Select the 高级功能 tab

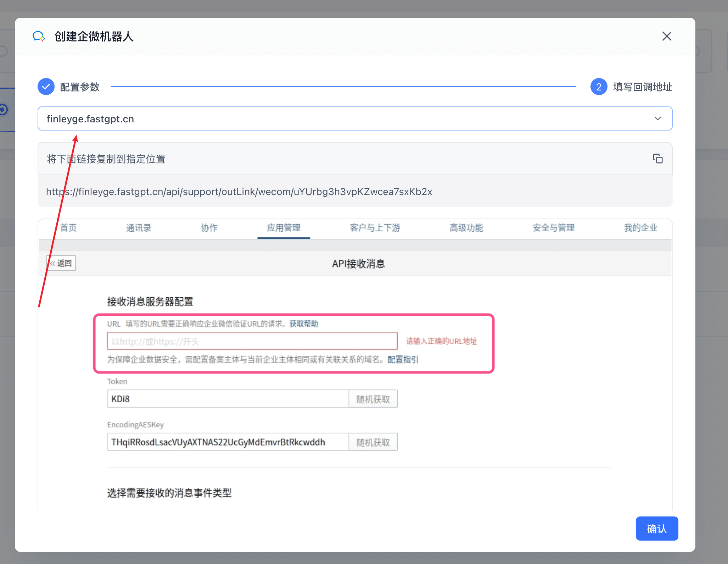[466, 228]
